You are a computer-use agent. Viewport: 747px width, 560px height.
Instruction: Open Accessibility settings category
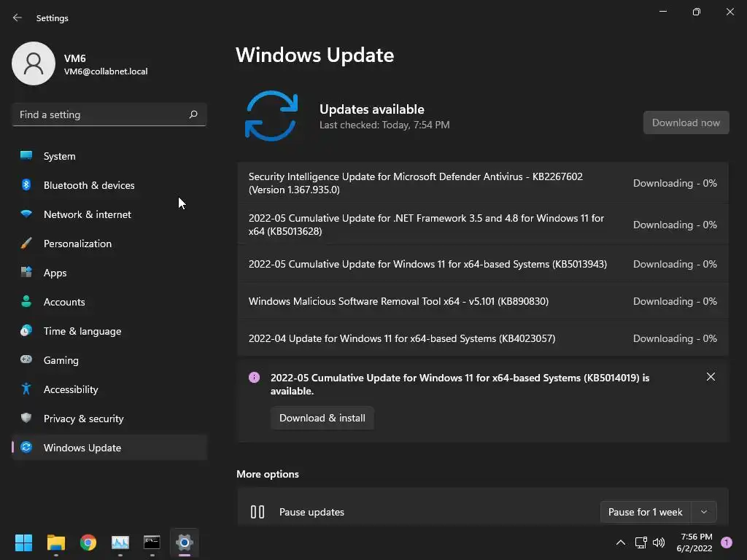coord(109,389)
